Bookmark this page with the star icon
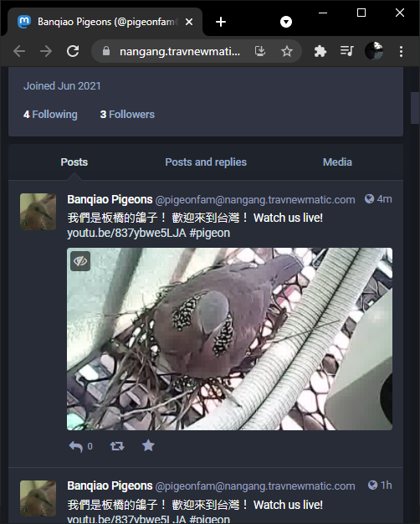This screenshot has height=524, width=420. 287,51
